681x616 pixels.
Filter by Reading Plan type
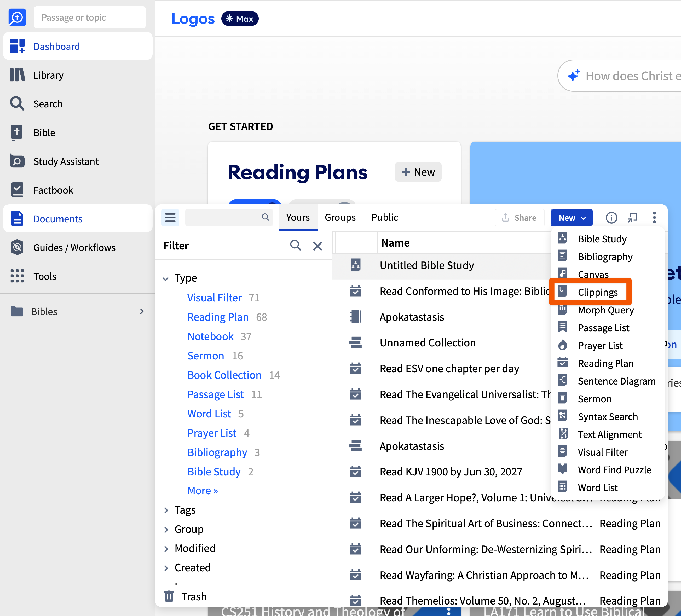click(x=218, y=317)
